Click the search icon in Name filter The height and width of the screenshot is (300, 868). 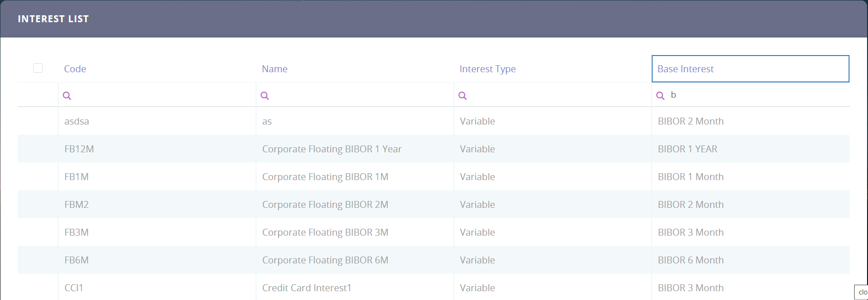[x=265, y=96]
